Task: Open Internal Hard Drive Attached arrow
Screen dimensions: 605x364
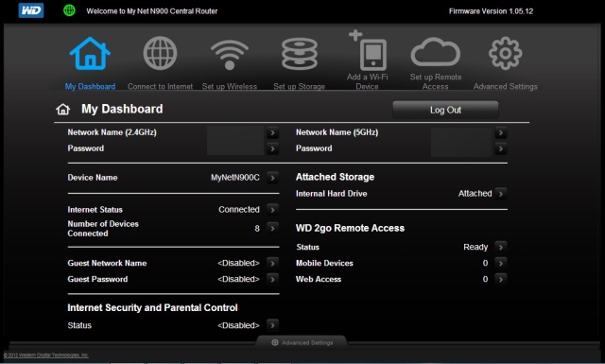Action: (500, 194)
